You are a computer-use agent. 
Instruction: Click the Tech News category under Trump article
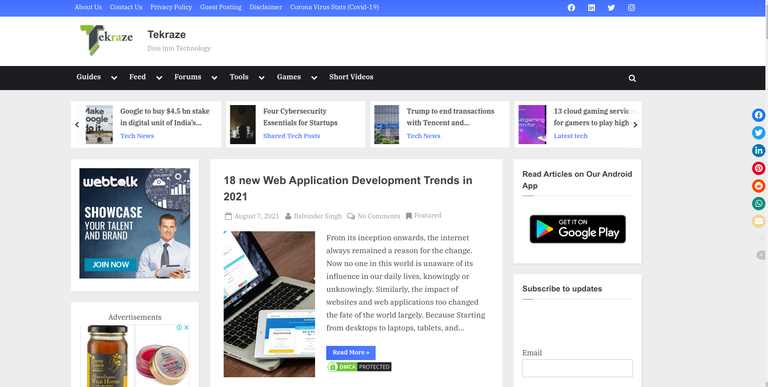[423, 136]
